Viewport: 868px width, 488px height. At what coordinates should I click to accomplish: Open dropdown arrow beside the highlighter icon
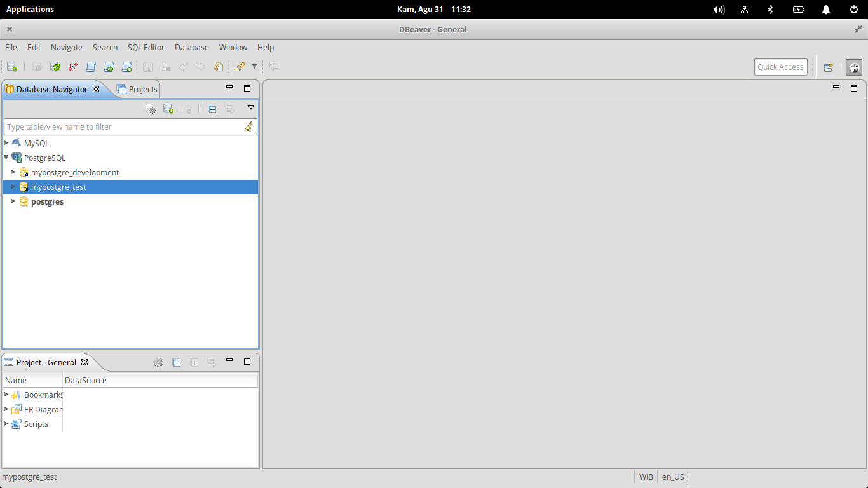[254, 67]
